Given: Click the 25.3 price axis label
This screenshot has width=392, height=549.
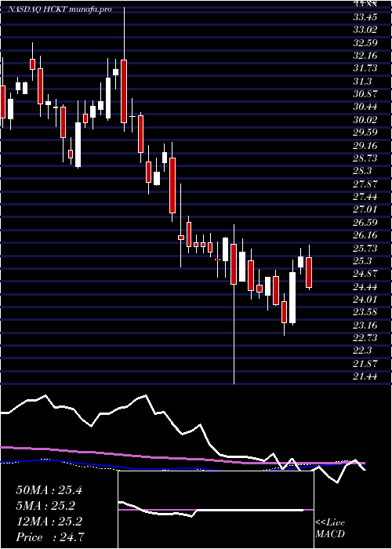Looking at the screenshot, I should 362,261.
